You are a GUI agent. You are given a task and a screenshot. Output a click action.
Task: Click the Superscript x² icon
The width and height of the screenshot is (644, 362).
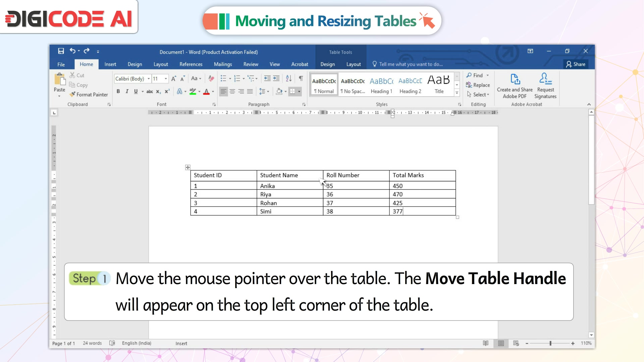click(167, 91)
